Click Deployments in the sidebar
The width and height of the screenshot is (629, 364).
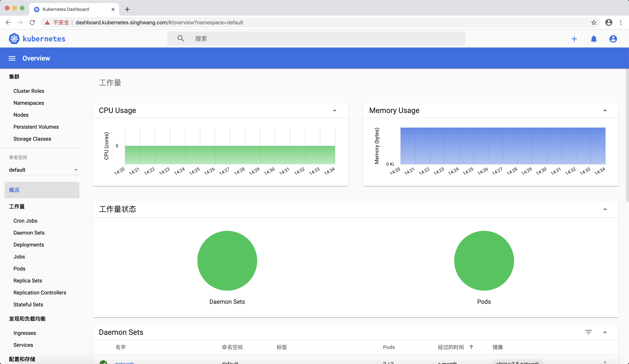[x=29, y=244]
